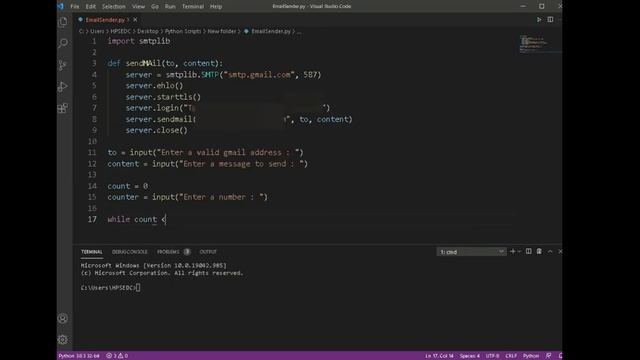640x360 pixels.
Task: Click 'def sendMAil(to, content):' line
Action: click(165, 63)
